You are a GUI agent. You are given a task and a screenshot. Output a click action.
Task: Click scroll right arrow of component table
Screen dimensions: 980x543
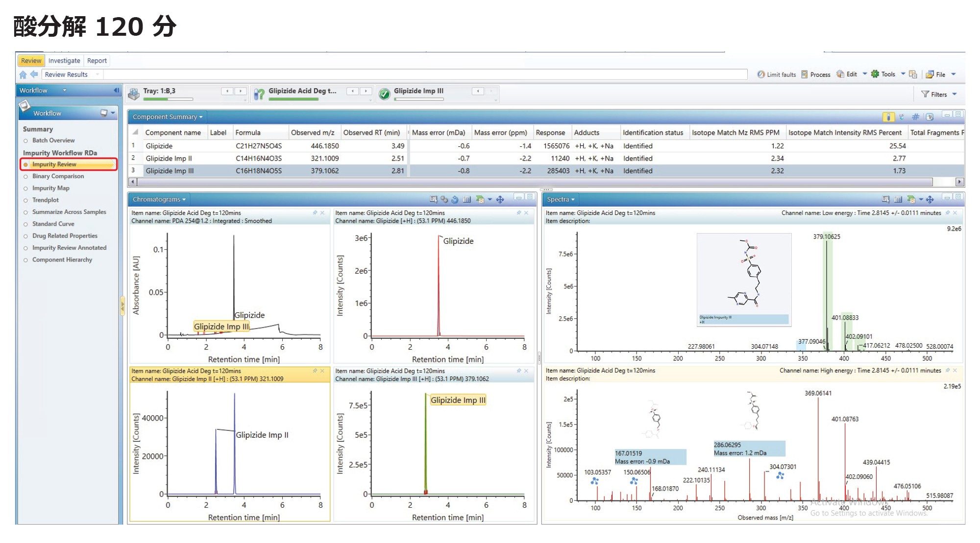tap(960, 182)
